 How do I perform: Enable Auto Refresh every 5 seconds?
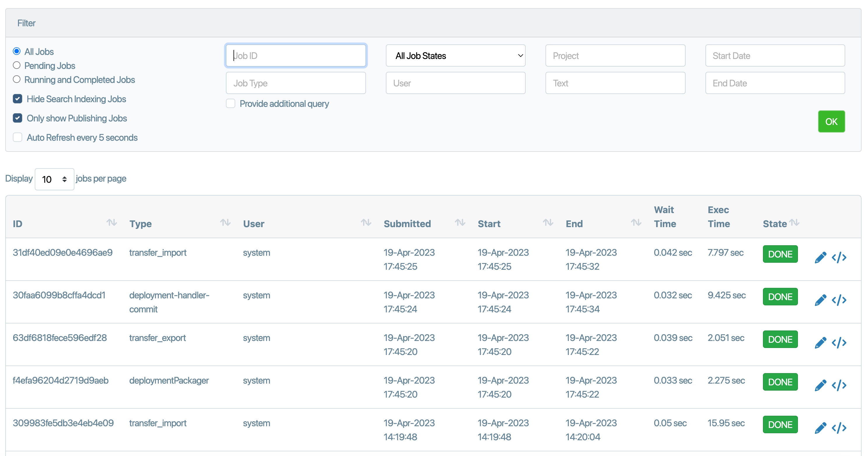18,138
